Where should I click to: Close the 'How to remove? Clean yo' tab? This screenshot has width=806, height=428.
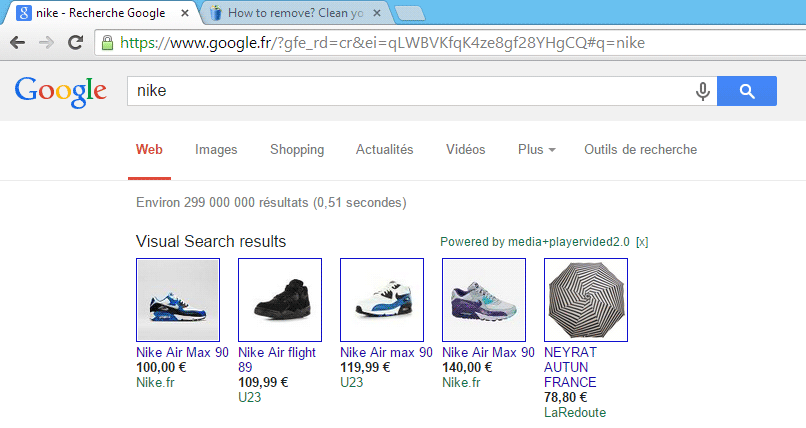377,13
